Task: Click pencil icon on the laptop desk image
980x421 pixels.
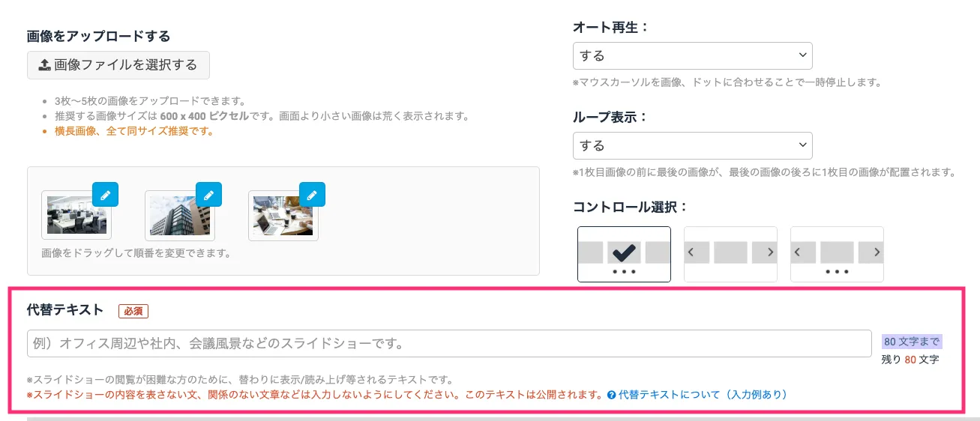Action: [x=312, y=195]
